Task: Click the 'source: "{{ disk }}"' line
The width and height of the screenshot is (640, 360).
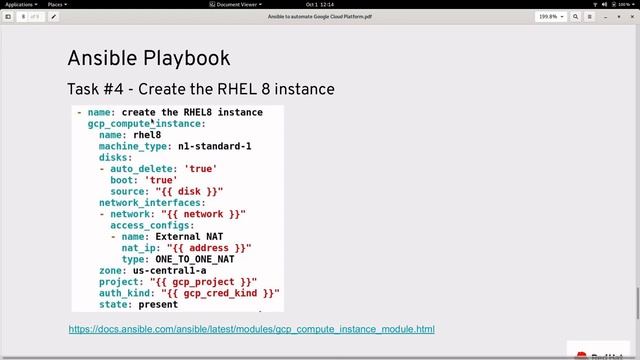Action: click(x=167, y=191)
